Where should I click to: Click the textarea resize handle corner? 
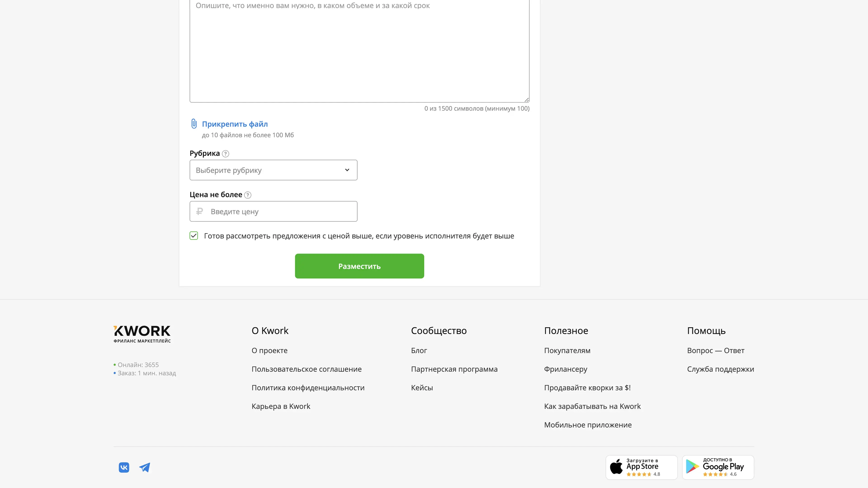527,100
